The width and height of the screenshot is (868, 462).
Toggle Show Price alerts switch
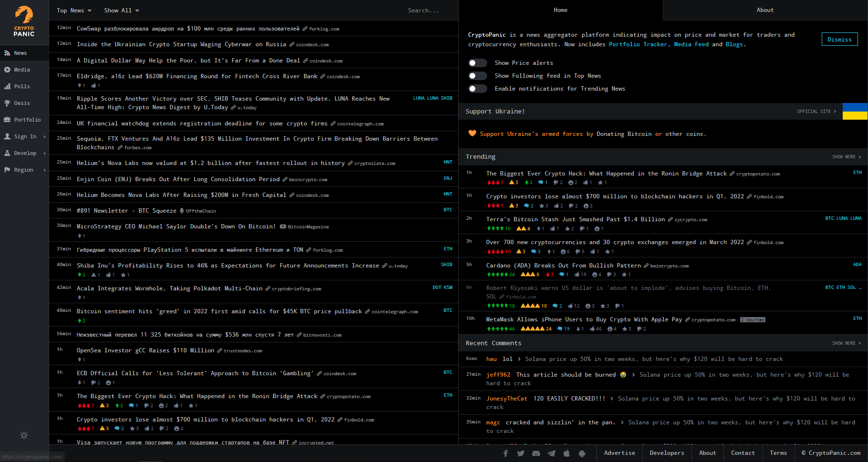click(478, 63)
